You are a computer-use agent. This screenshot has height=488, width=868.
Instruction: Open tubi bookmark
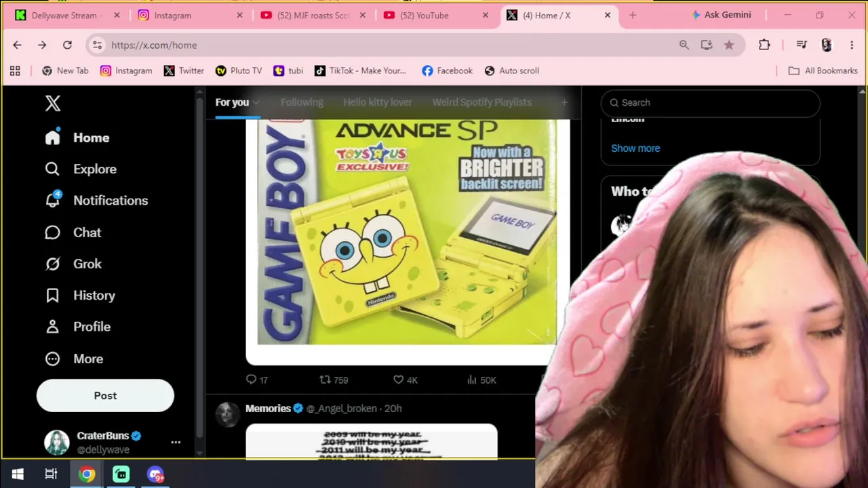(x=288, y=70)
